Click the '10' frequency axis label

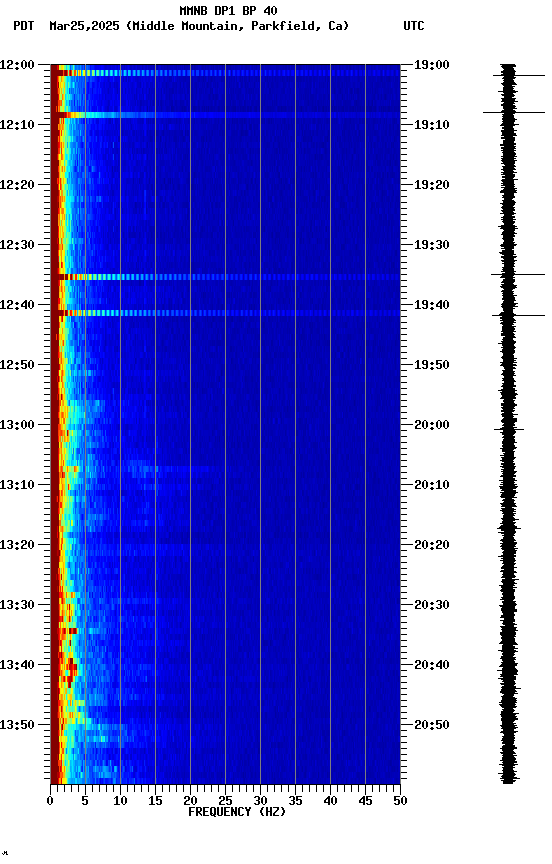(x=120, y=801)
